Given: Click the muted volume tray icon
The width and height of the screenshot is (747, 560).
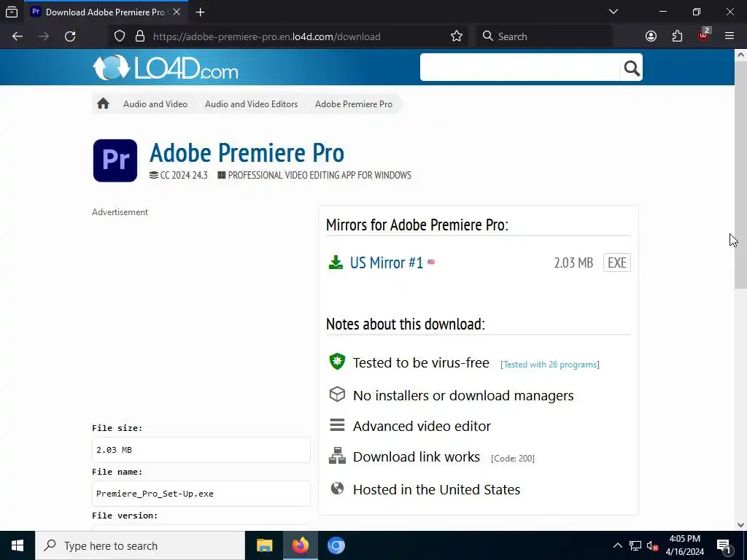Looking at the screenshot, I should click(x=653, y=545).
